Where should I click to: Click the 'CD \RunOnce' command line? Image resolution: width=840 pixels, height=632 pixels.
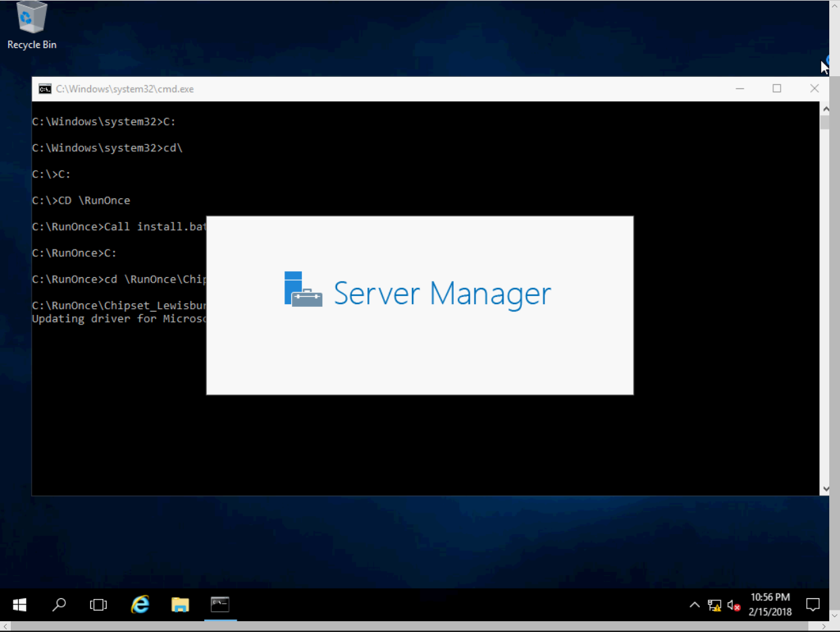[x=81, y=200]
